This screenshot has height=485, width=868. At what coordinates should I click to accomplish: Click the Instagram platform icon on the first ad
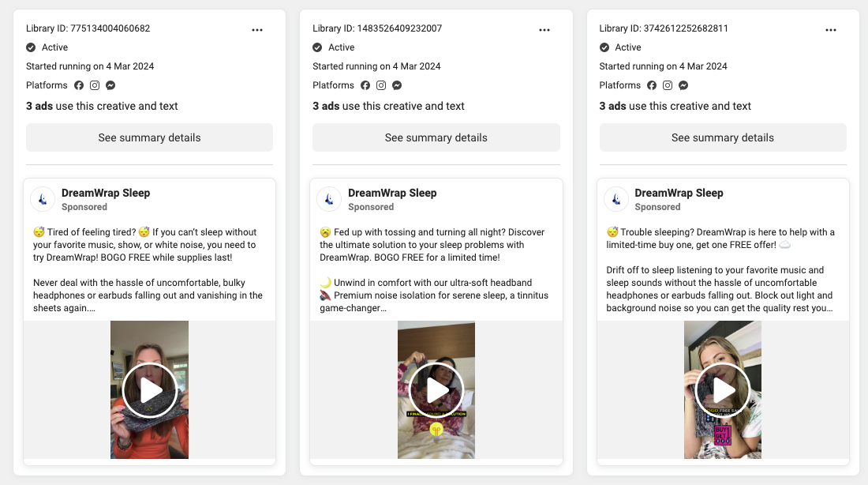pos(95,85)
